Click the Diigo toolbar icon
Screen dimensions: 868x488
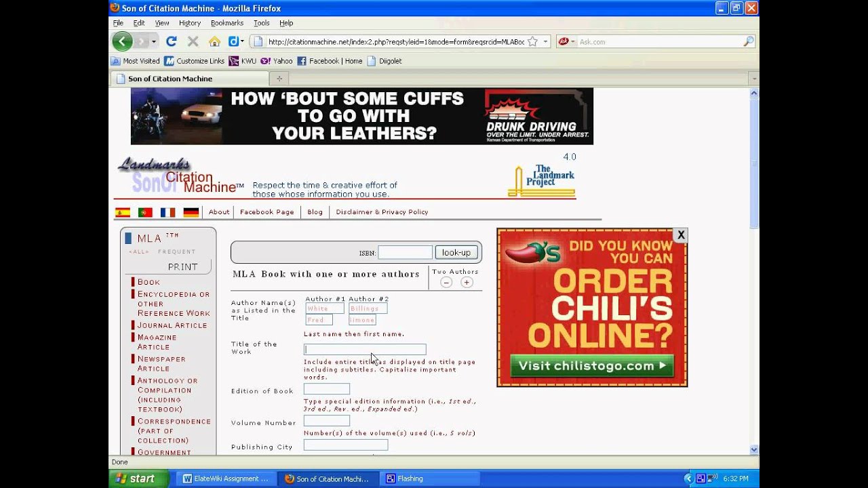233,41
